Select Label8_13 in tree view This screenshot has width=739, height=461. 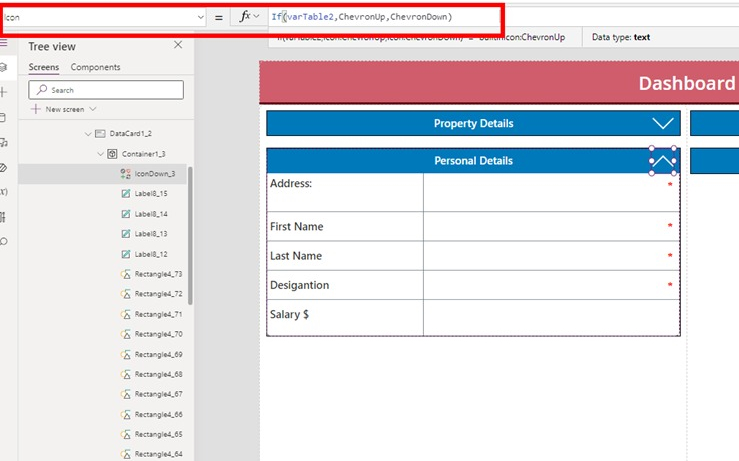pyautogui.click(x=151, y=234)
